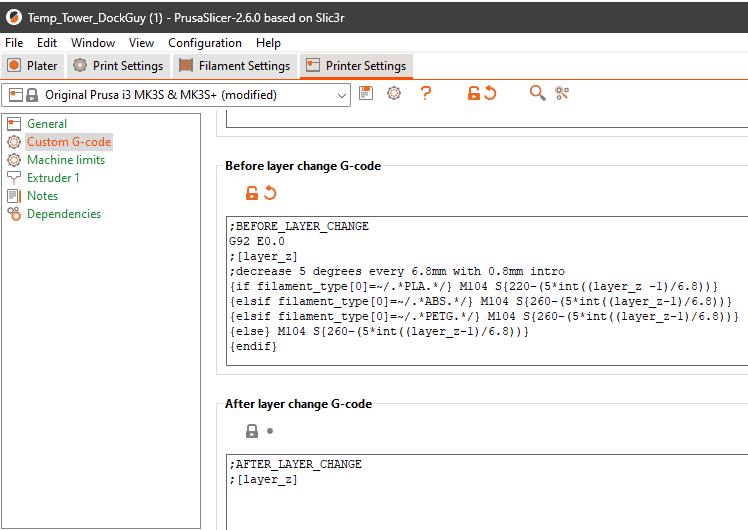The width and height of the screenshot is (748, 530).
Task: Select Machine limits in the sidebar
Action: (65, 160)
